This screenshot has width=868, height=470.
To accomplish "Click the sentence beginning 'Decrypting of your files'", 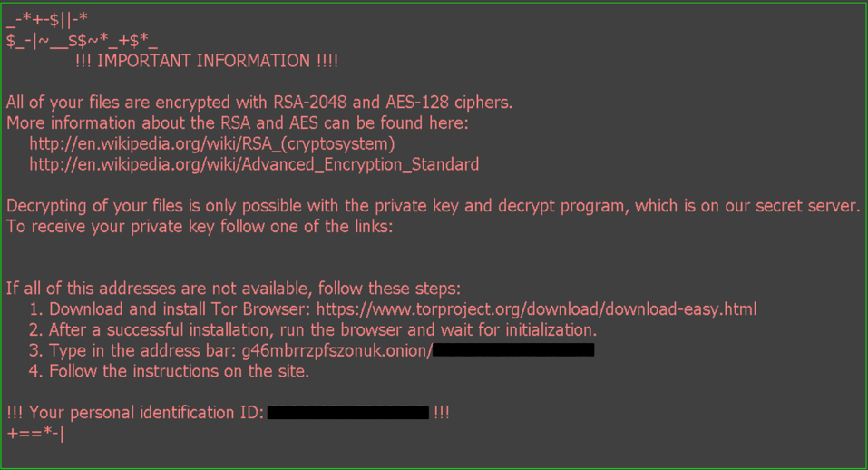I will 433,206.
